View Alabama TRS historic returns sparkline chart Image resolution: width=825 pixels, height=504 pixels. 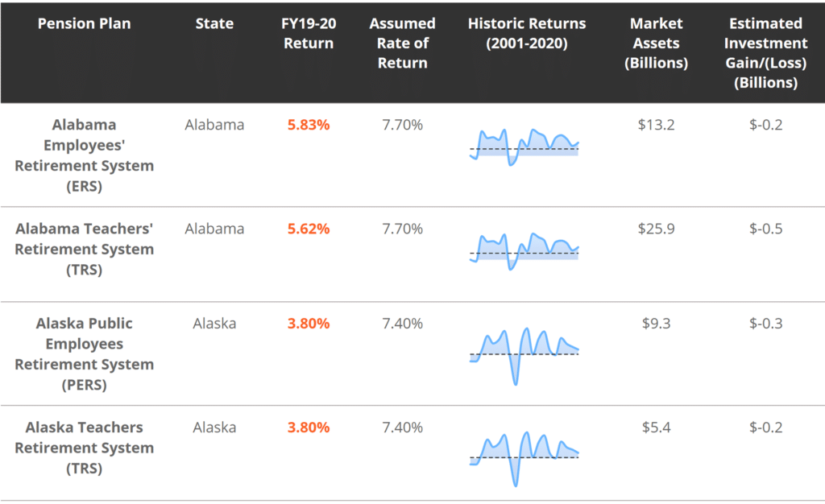[x=524, y=250]
